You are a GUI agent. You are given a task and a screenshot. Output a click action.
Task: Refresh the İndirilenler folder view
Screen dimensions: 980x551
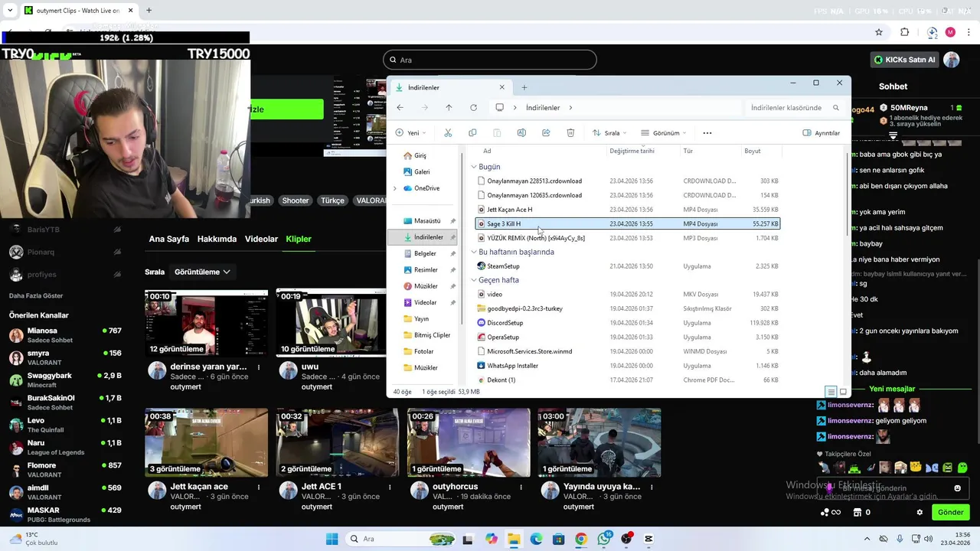click(x=473, y=108)
